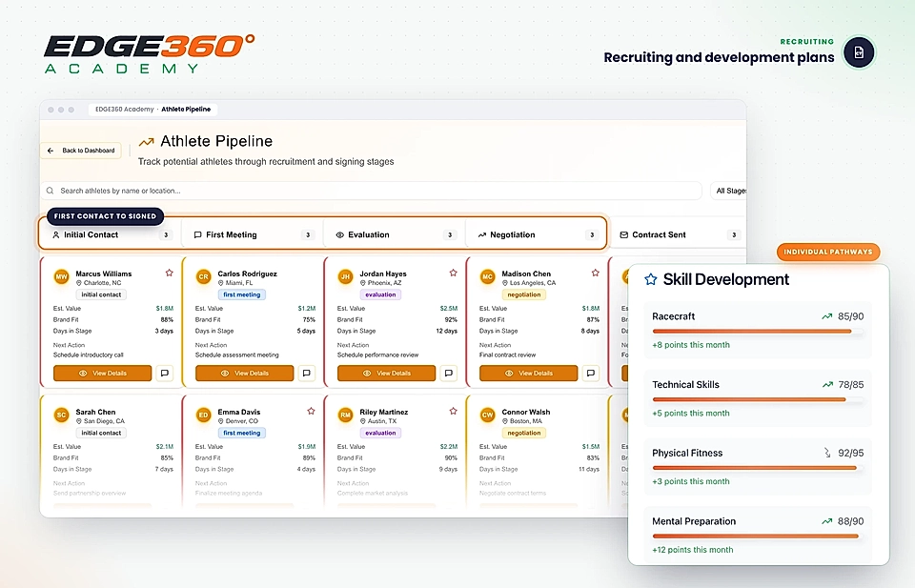View Details for Madison Chen
Image resolution: width=915 pixels, height=588 pixels.
[x=529, y=374]
